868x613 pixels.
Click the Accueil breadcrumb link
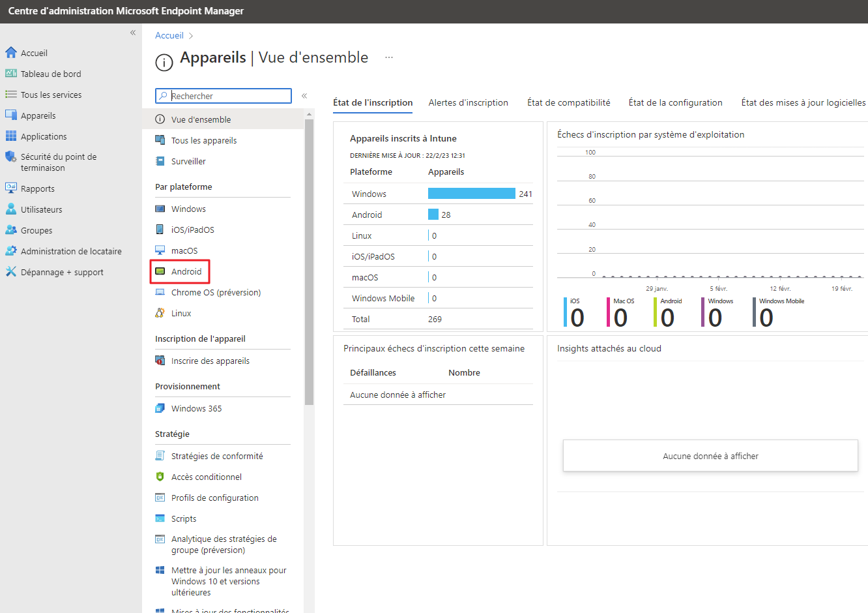coord(169,36)
